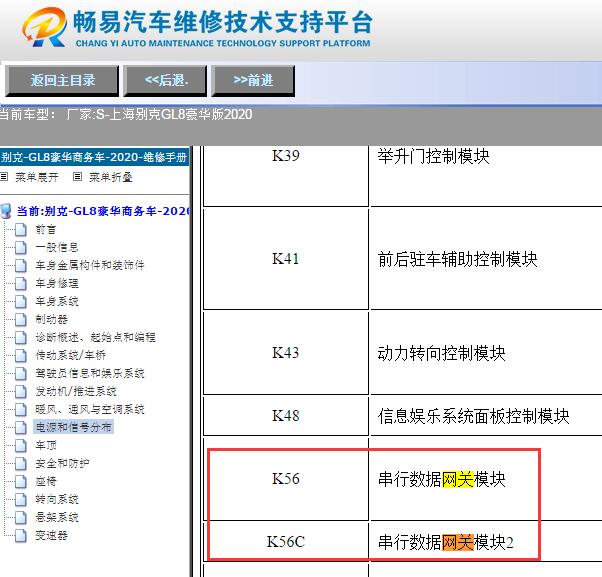Click the 当前车型 vehicle info line
602x577 pixels.
click(x=126, y=114)
